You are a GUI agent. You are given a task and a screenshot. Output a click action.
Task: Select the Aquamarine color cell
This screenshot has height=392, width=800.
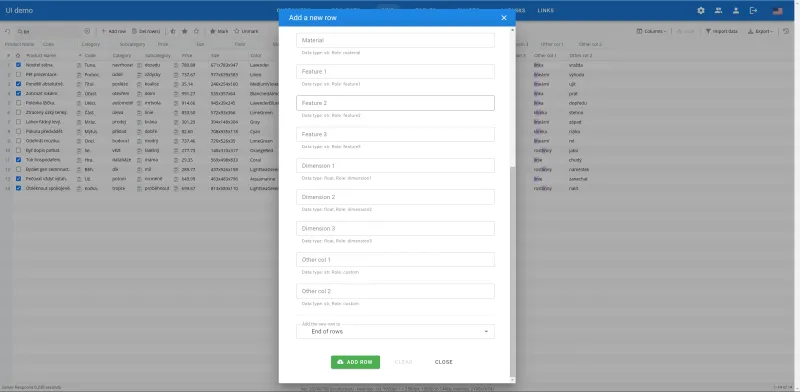coord(263,179)
